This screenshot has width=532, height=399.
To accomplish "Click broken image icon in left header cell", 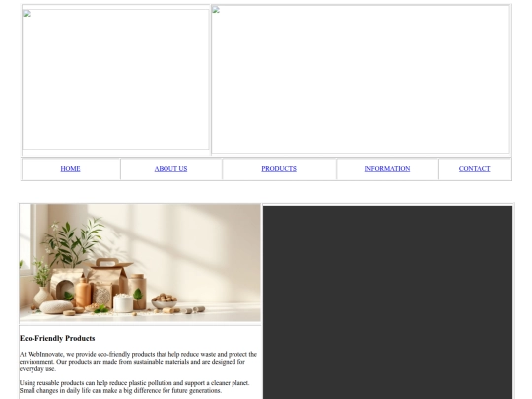I will click(x=27, y=14).
